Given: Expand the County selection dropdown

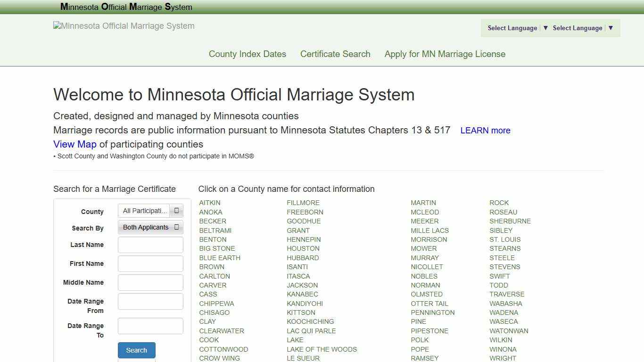Looking at the screenshot, I should point(150,211).
